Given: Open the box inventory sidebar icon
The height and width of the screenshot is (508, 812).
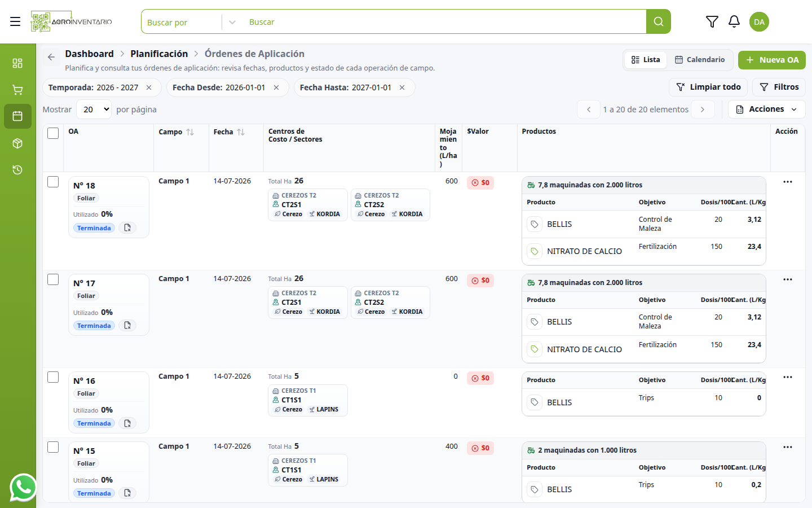Looking at the screenshot, I should (x=17, y=143).
